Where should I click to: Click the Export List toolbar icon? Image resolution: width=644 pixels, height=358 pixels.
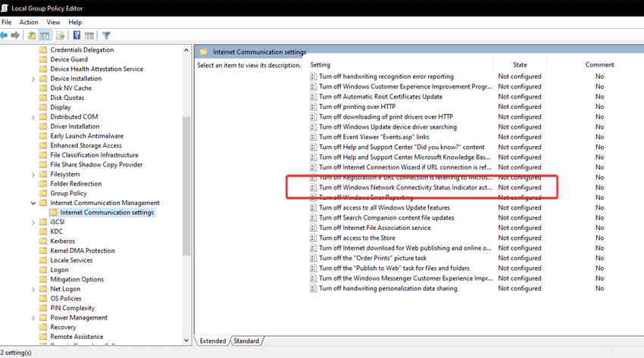click(x=60, y=36)
